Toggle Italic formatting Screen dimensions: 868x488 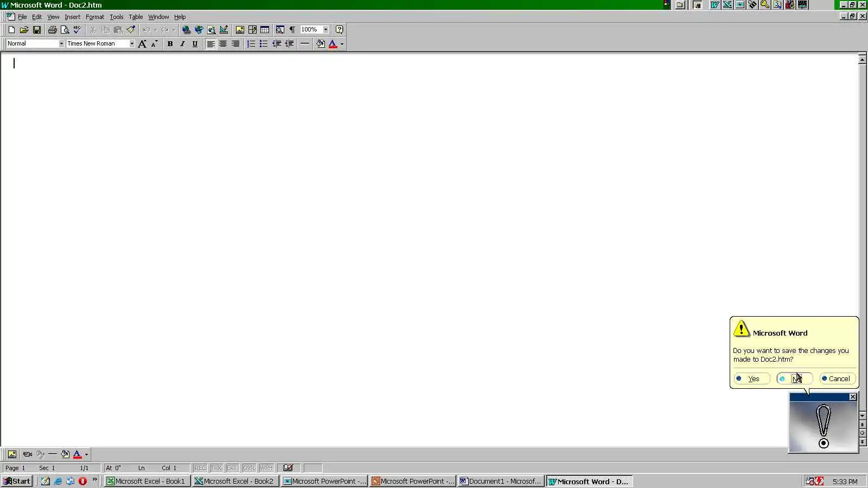pyautogui.click(x=182, y=44)
